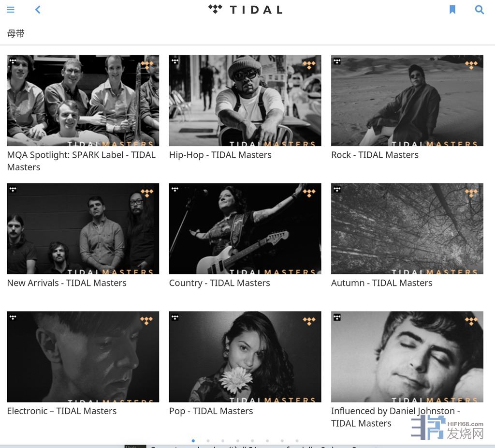Click orange Masters badge on Pop cover
The width and height of the screenshot is (495, 448).
pyautogui.click(x=309, y=320)
